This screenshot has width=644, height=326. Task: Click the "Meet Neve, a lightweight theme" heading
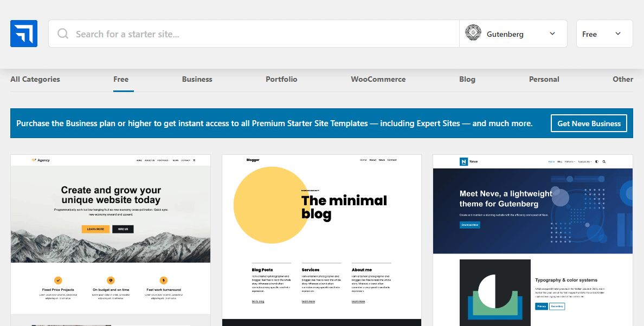(x=506, y=199)
